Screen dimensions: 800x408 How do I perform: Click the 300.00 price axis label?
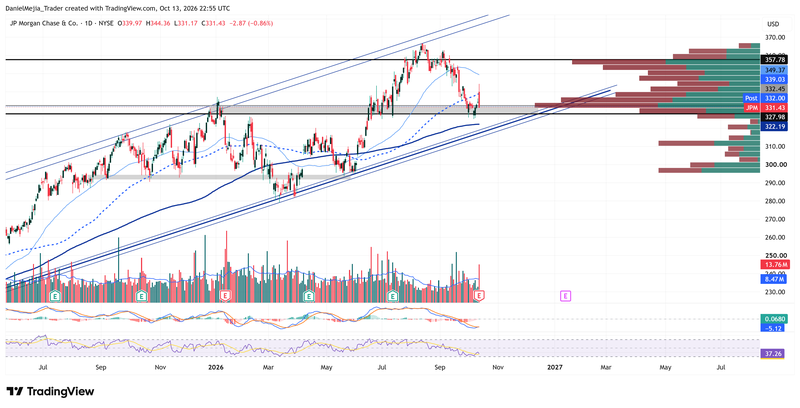point(774,165)
